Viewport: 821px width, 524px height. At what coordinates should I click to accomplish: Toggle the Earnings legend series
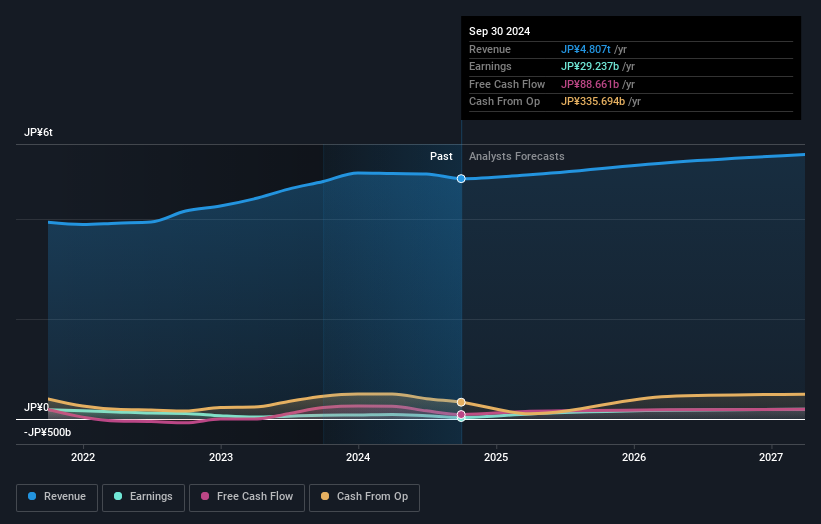tap(143, 497)
